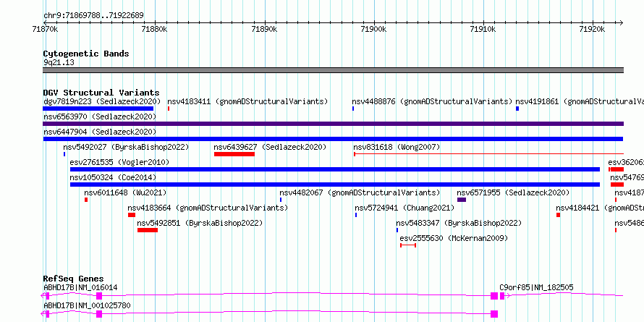Click the nsv4191861 blue variant marker
The width and height of the screenshot is (644, 322).
pos(517,109)
